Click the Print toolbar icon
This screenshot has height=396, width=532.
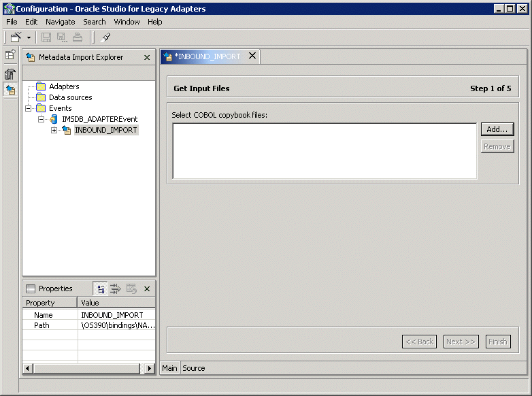click(x=78, y=37)
